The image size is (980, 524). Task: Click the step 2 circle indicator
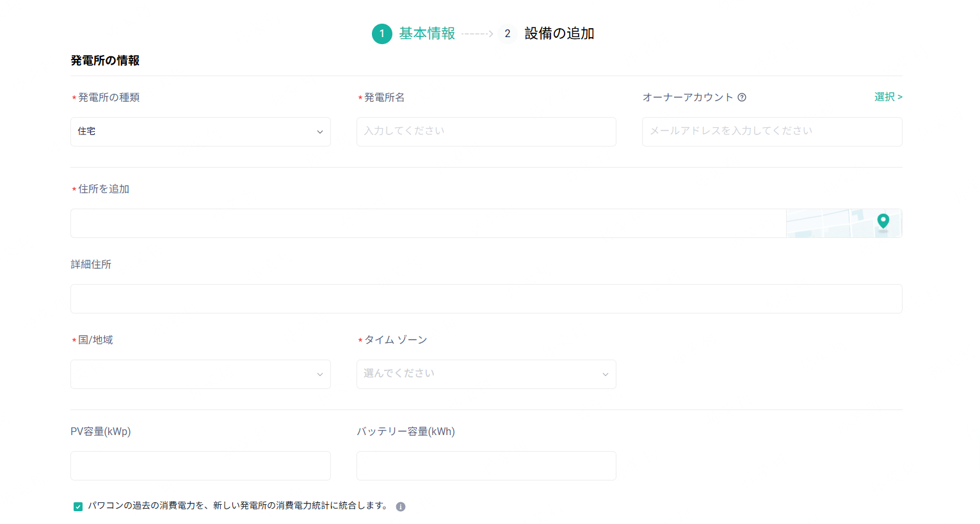[507, 33]
